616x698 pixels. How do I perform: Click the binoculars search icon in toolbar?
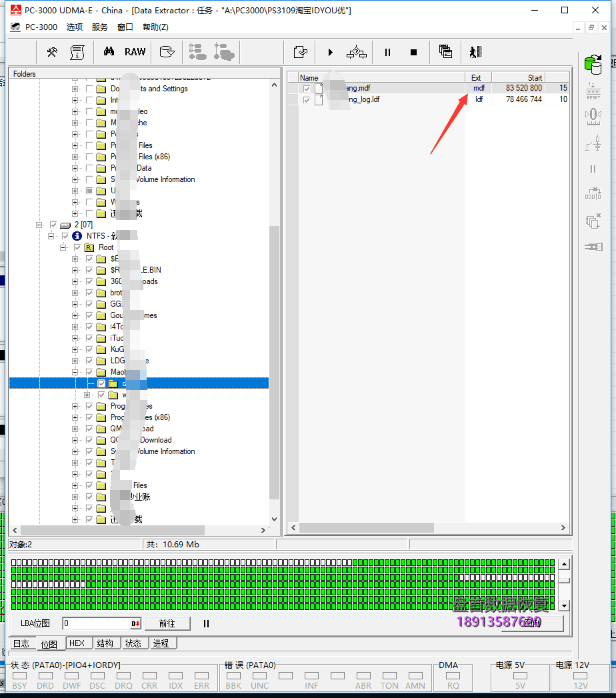[109, 52]
